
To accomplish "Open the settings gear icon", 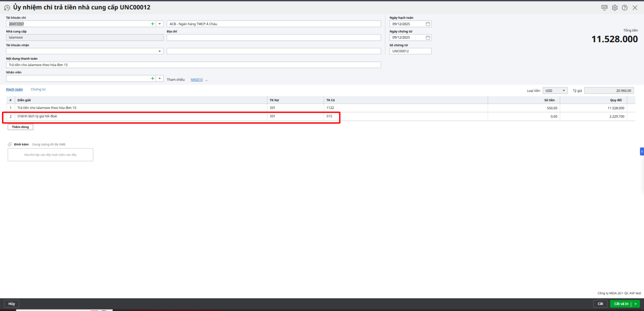I will [x=615, y=8].
